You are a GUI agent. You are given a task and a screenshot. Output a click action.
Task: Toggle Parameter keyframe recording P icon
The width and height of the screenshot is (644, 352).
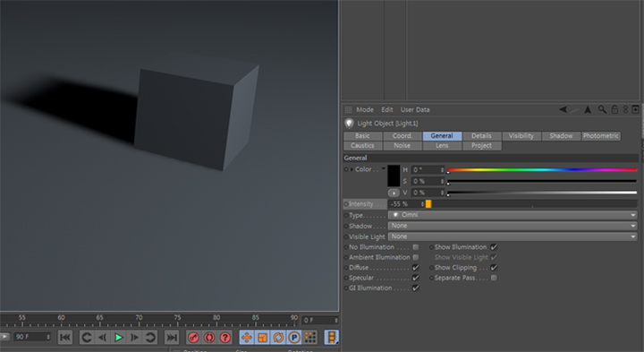(294, 338)
